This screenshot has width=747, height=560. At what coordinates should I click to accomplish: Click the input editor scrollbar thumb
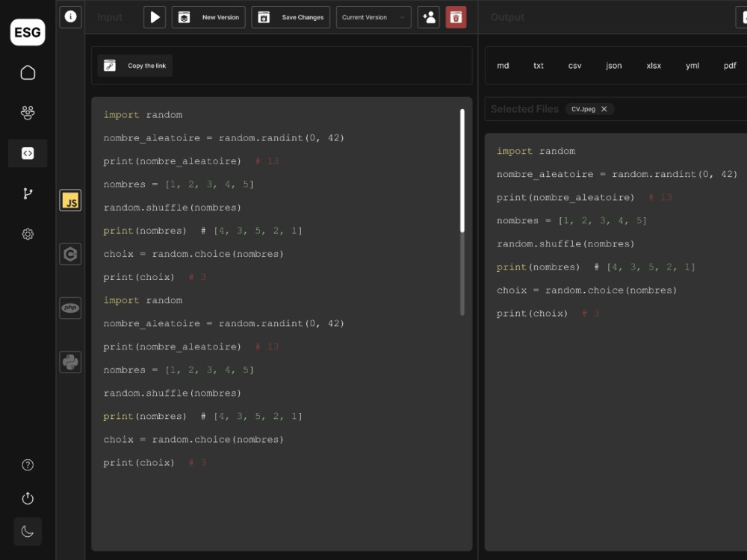pyautogui.click(x=462, y=170)
